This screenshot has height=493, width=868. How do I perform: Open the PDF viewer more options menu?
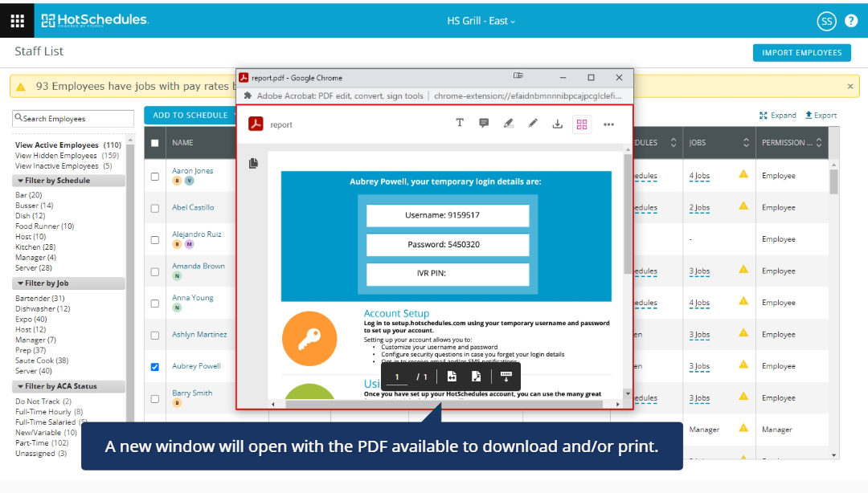point(608,124)
